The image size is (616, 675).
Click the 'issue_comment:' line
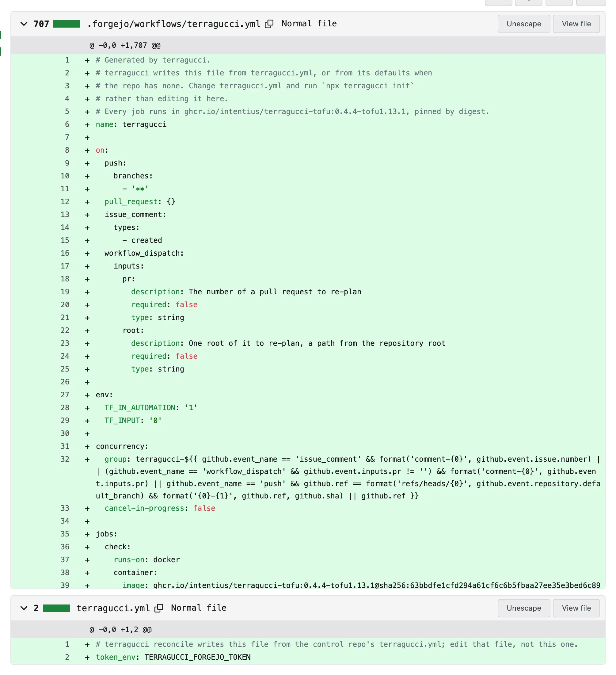point(135,215)
